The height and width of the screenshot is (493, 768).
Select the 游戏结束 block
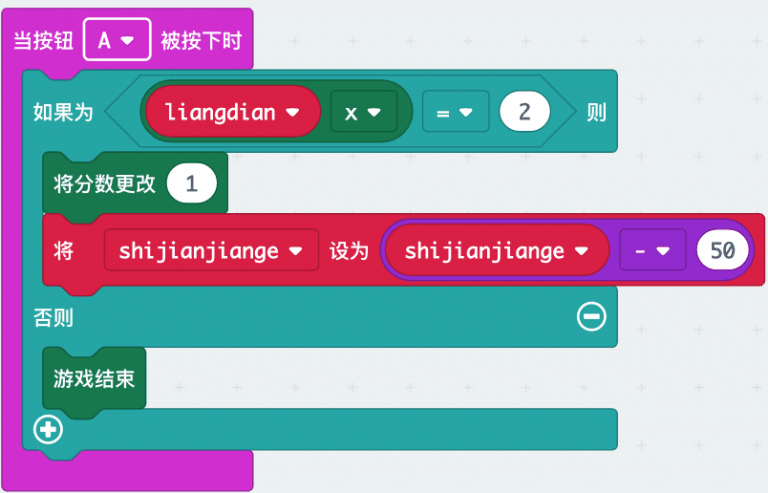click(94, 379)
